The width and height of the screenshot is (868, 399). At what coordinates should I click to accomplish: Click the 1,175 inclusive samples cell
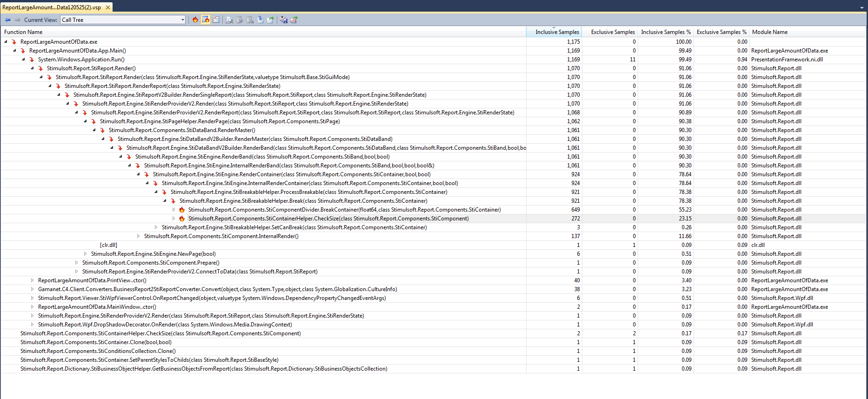click(573, 42)
